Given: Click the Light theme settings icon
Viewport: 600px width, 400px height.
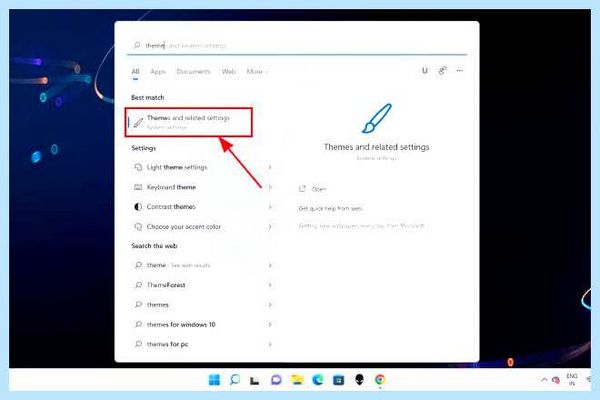Looking at the screenshot, I should pos(138,167).
